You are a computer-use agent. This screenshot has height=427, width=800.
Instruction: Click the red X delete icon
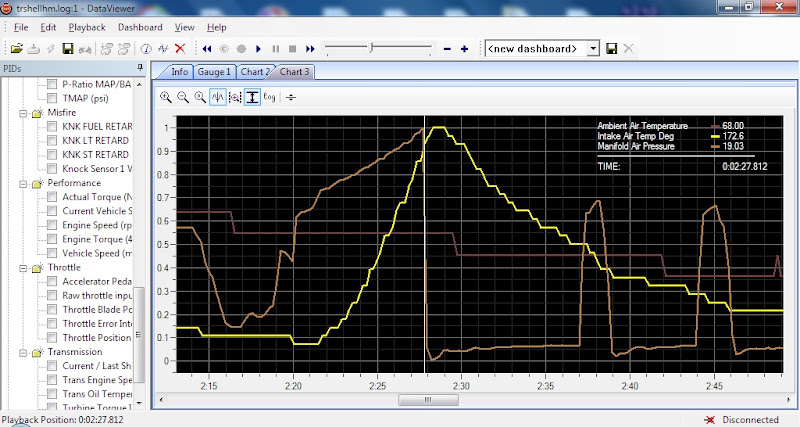tap(180, 48)
